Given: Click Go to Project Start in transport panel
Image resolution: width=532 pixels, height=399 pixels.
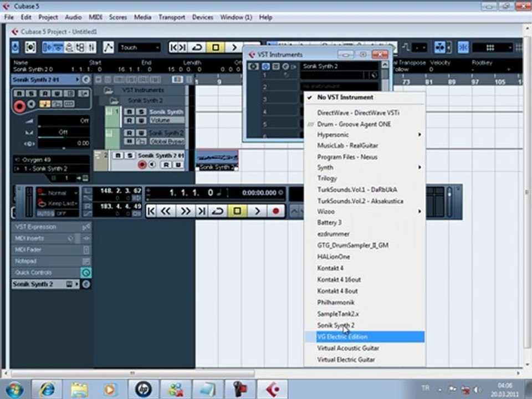Looking at the screenshot, I should (x=151, y=211).
